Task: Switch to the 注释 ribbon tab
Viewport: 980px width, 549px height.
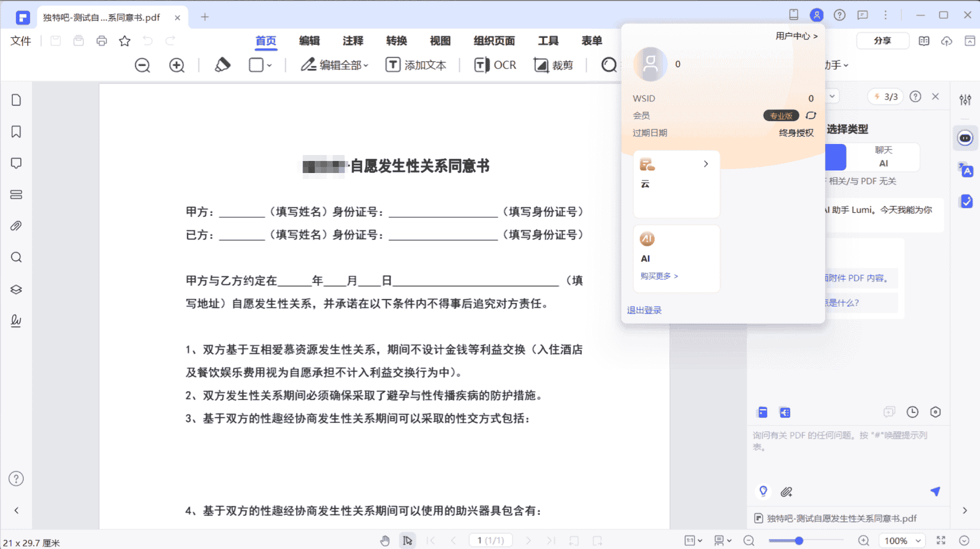Action: (x=352, y=41)
